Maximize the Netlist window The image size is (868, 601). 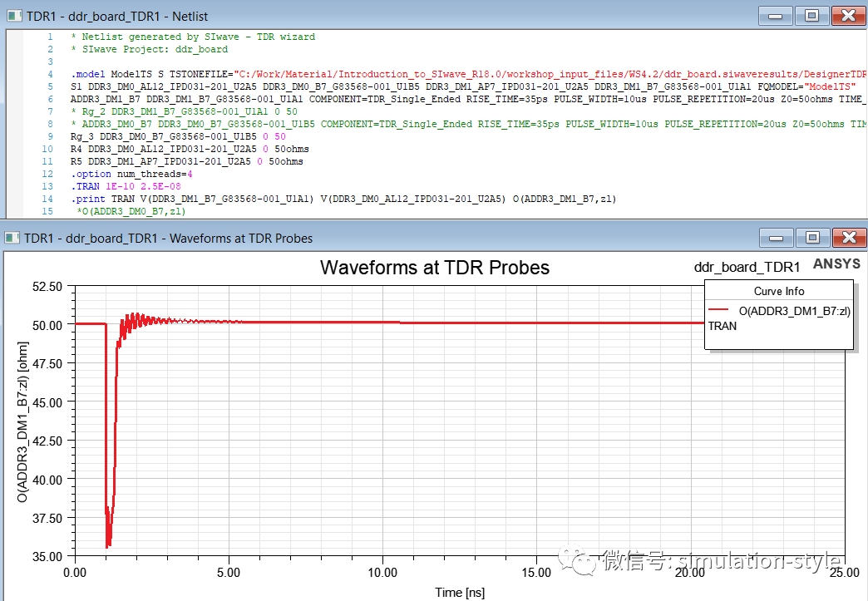click(811, 16)
